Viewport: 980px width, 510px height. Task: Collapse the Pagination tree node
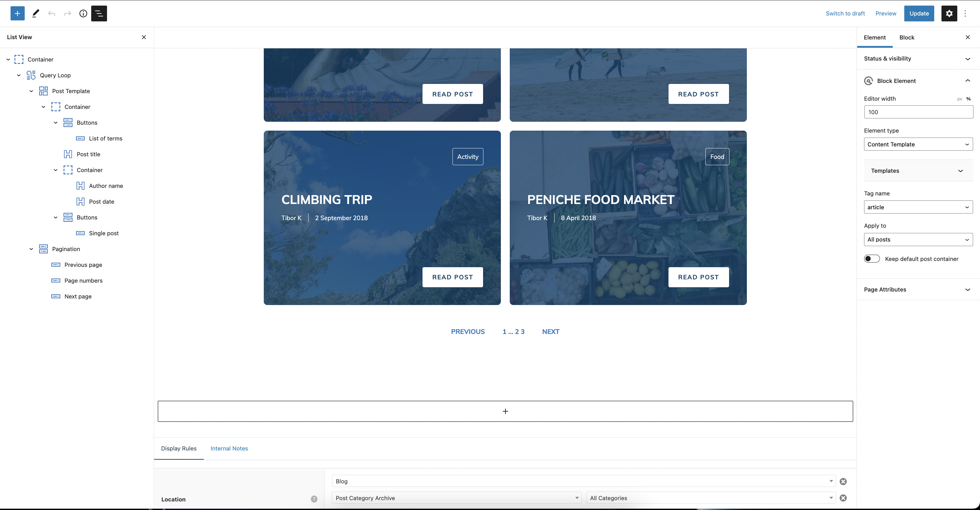pyautogui.click(x=31, y=249)
